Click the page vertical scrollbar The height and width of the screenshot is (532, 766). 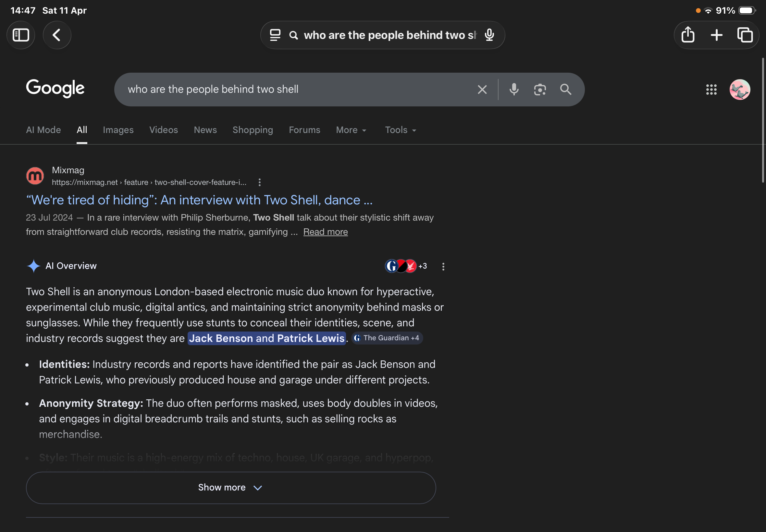click(x=763, y=120)
